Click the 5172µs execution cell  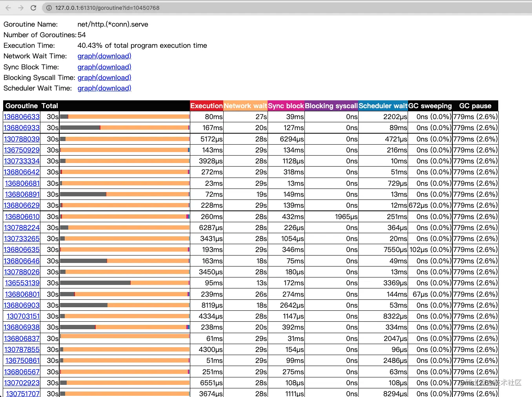coord(207,139)
